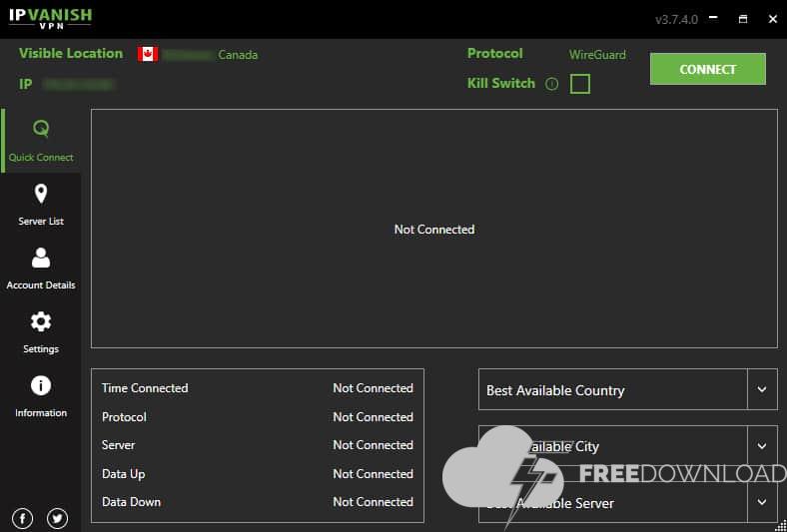This screenshot has height=532, width=787.
Task: Expand the Best Available Server dropdown arrow
Action: click(762, 502)
